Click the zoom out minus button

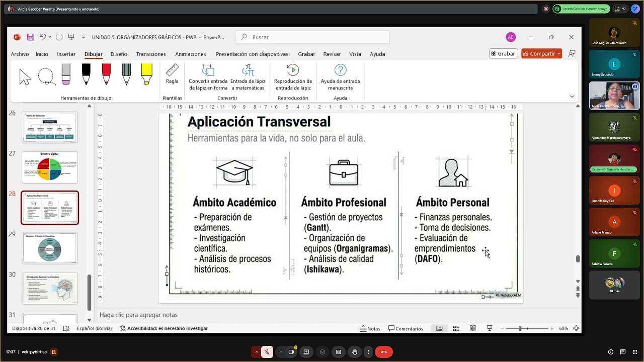pyautogui.click(x=502, y=328)
